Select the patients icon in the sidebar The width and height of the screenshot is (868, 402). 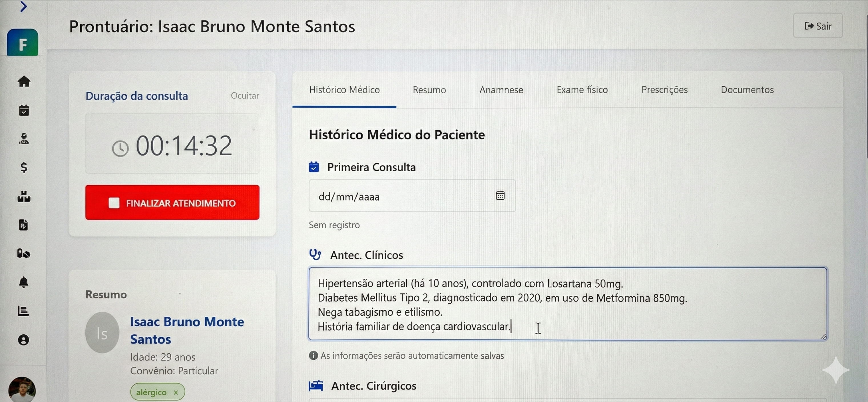(x=24, y=139)
